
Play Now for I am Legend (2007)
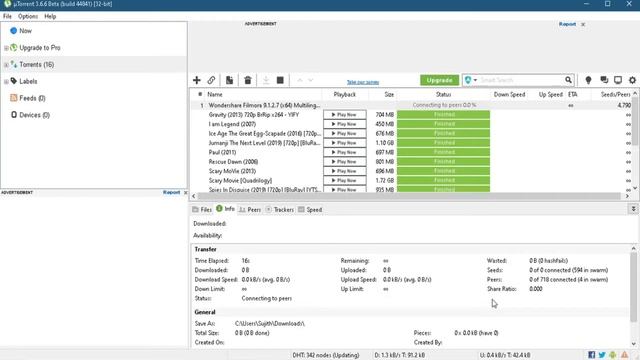(x=345, y=124)
